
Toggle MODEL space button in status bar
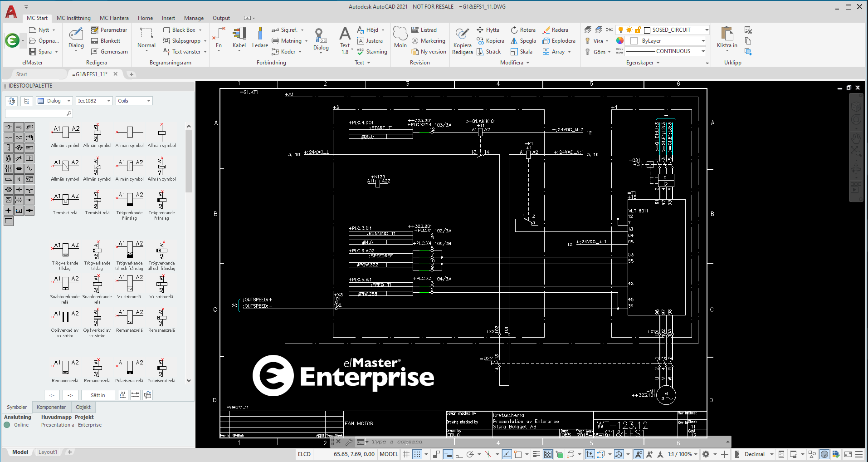tap(389, 454)
